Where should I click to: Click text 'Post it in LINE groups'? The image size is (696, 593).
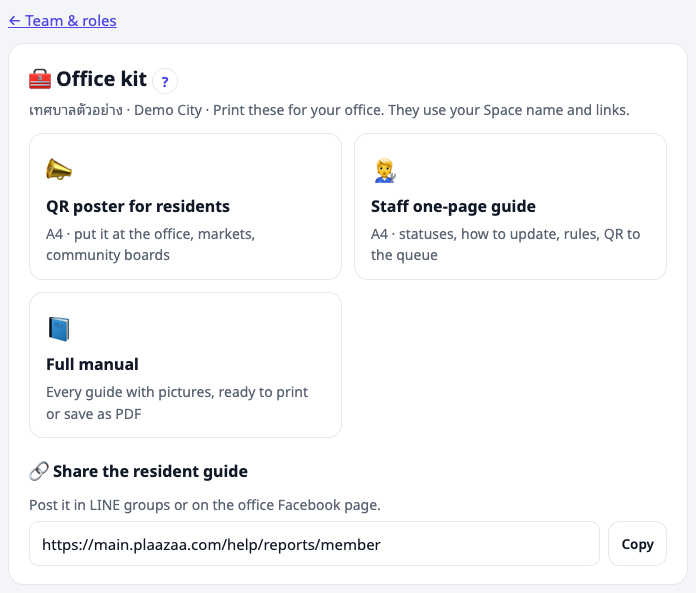[100, 505]
